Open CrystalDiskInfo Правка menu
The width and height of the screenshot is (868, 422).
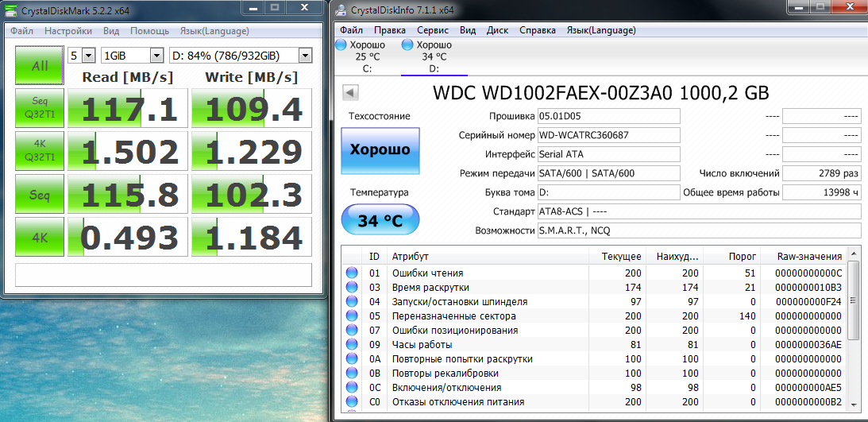coord(390,30)
